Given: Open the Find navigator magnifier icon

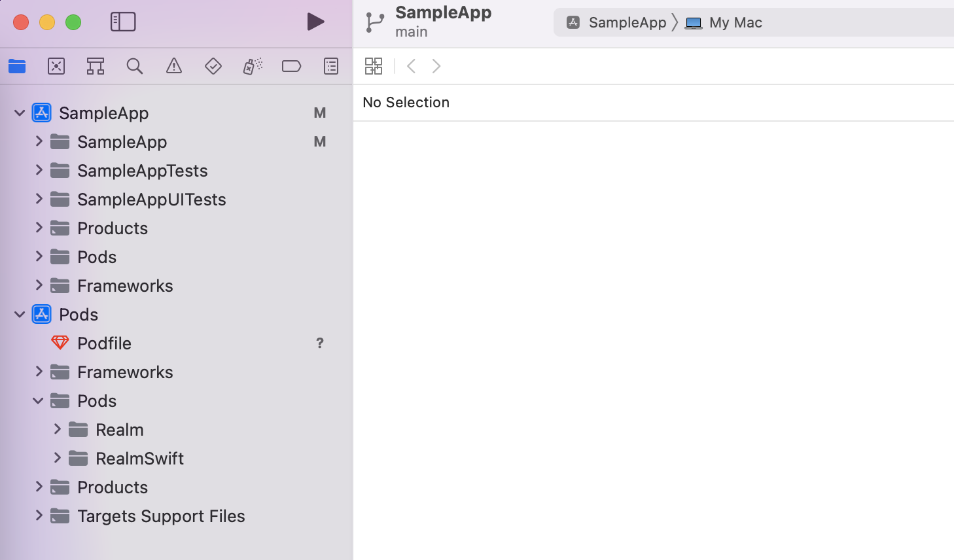Looking at the screenshot, I should click(135, 66).
